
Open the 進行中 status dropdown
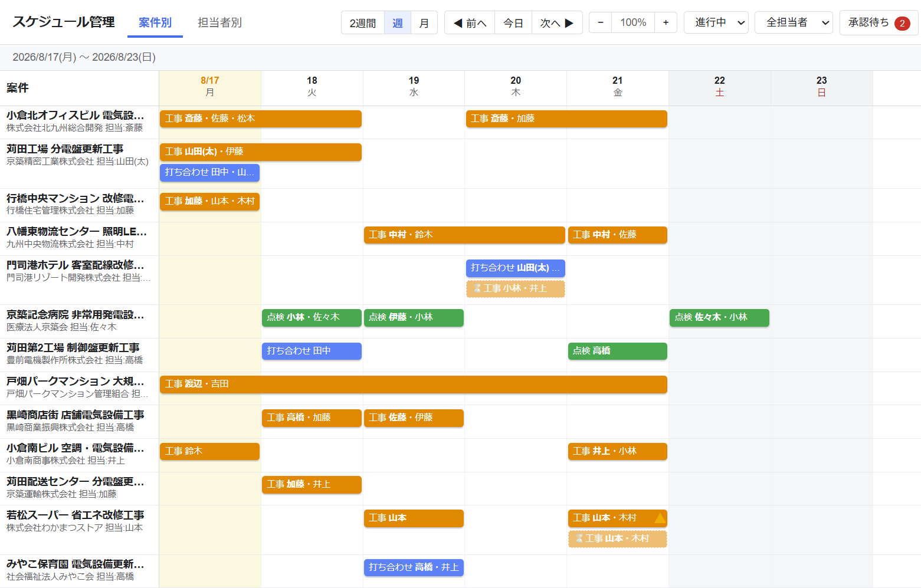(716, 22)
